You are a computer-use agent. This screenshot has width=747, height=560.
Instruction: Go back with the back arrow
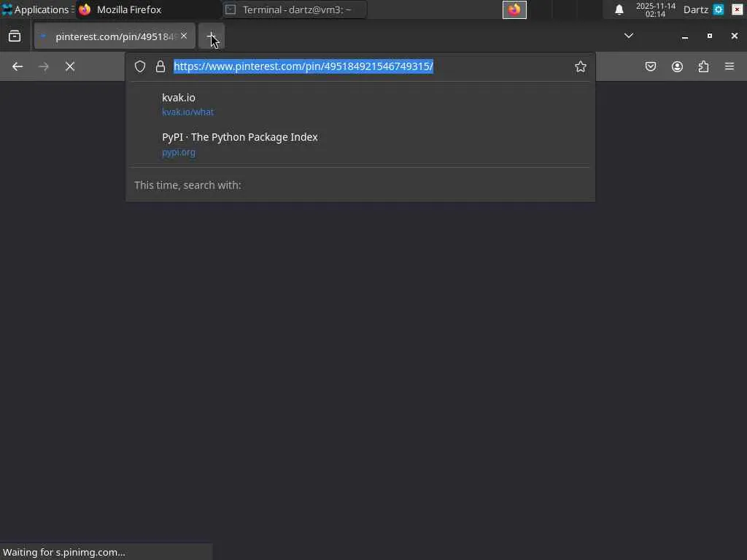pyautogui.click(x=18, y=66)
